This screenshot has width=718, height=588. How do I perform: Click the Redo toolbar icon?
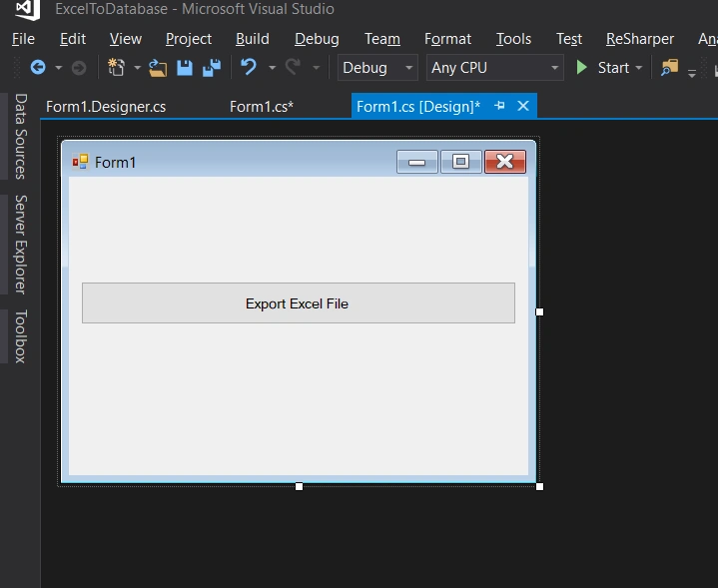tap(293, 67)
